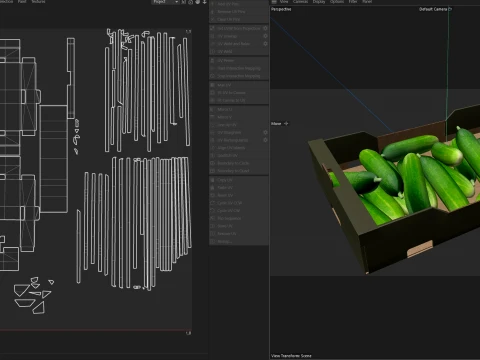480x360 pixels.
Task: Run the Store UV command
Action: pos(239,226)
